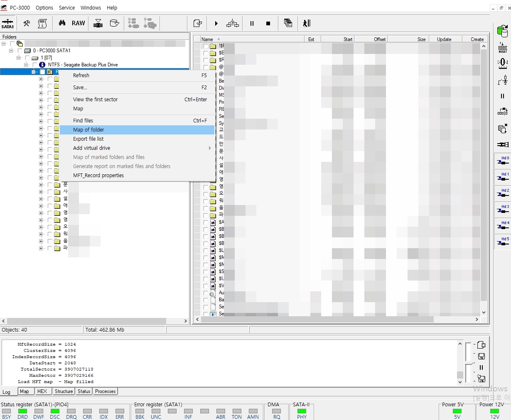Screen dimensions: 511x420
Task: Expand the folder starting with 설
Action: point(41,199)
